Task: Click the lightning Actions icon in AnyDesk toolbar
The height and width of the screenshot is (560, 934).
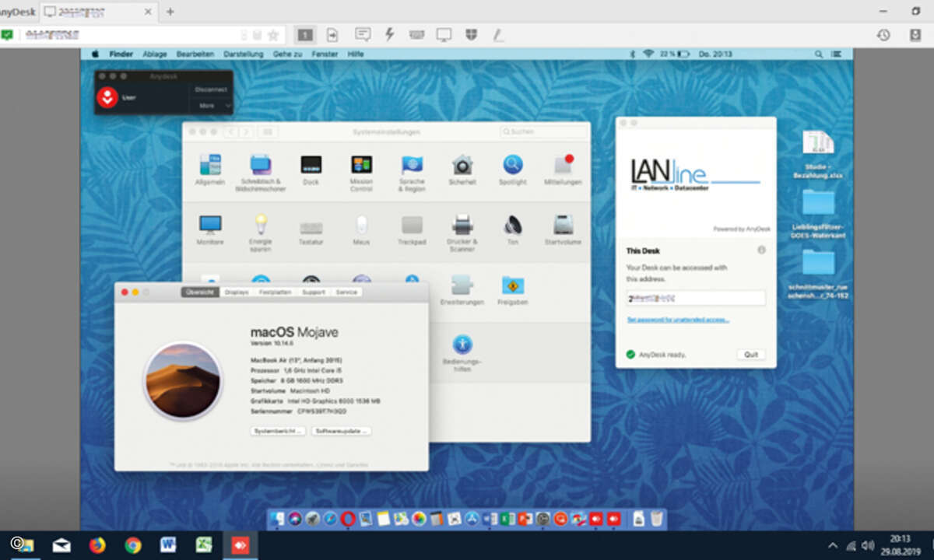Action: 390,35
